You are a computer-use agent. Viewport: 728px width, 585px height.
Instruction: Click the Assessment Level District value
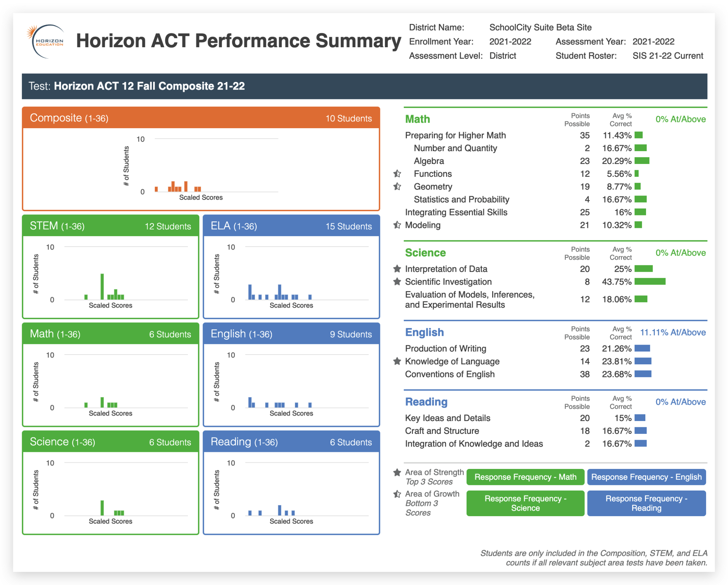coord(502,56)
